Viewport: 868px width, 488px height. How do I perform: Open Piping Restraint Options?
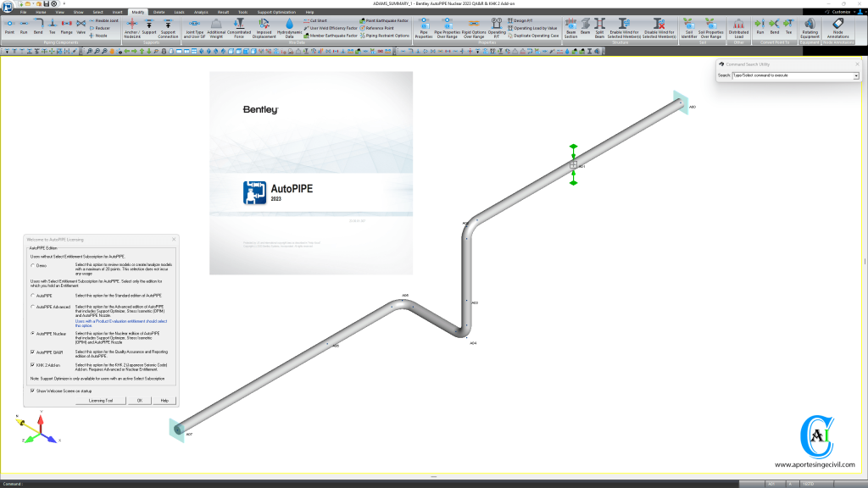tap(385, 36)
